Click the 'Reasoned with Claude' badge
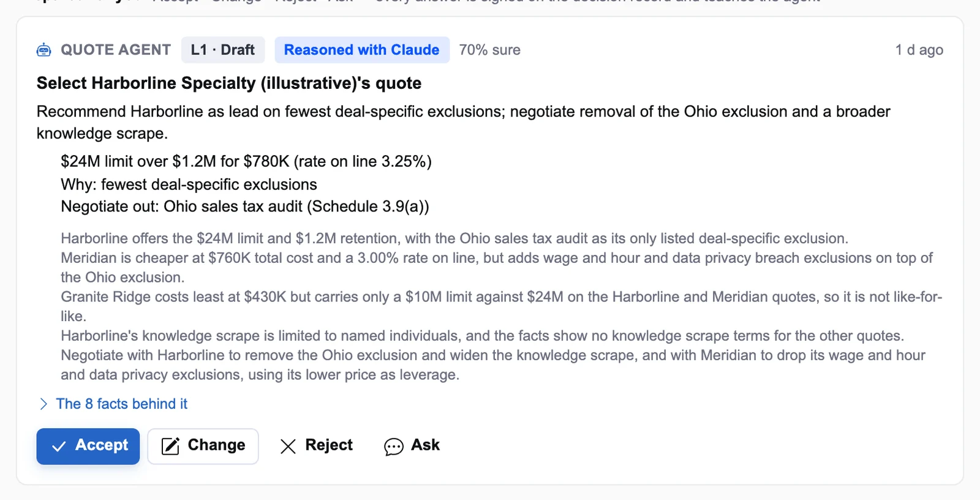 point(362,50)
